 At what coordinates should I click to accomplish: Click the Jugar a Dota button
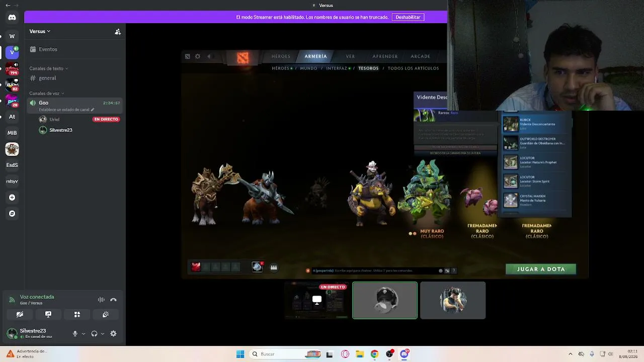[541, 269]
